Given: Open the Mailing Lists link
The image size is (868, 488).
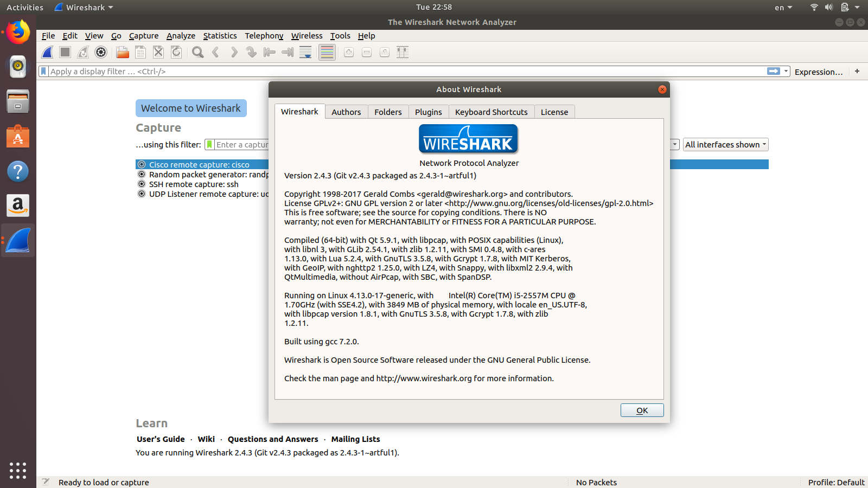Looking at the screenshot, I should 355,439.
